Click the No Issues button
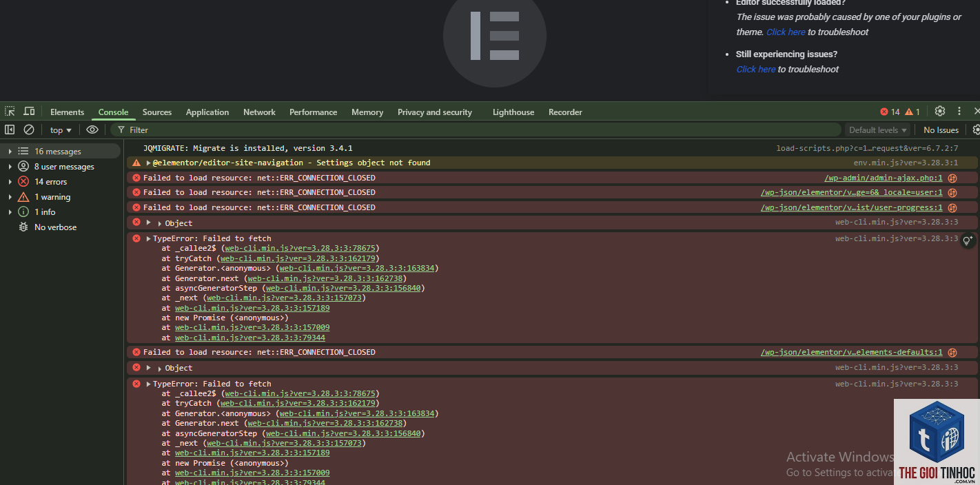Screen dimensions: 980x485 [x=941, y=130]
